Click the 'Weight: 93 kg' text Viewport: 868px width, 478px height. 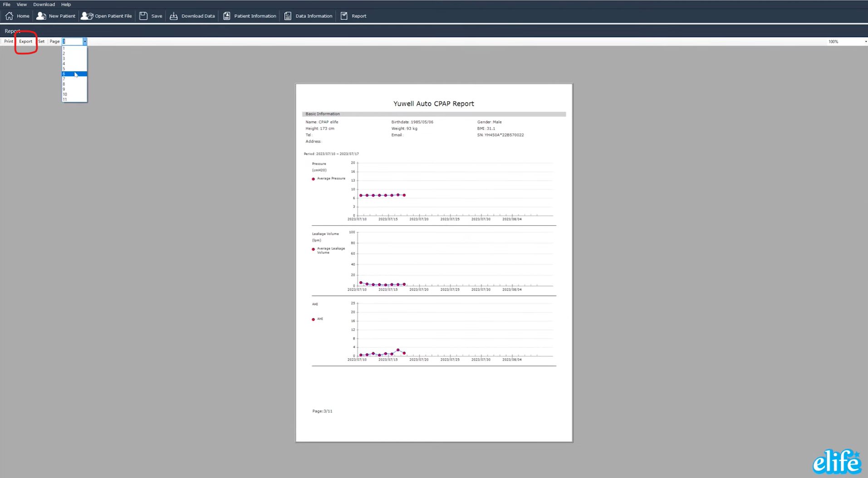404,128
